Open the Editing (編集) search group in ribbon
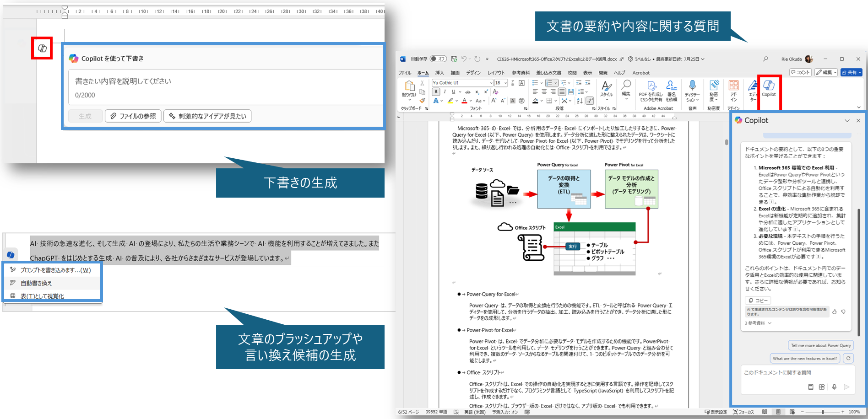The width and height of the screenshot is (868, 419). point(626,90)
